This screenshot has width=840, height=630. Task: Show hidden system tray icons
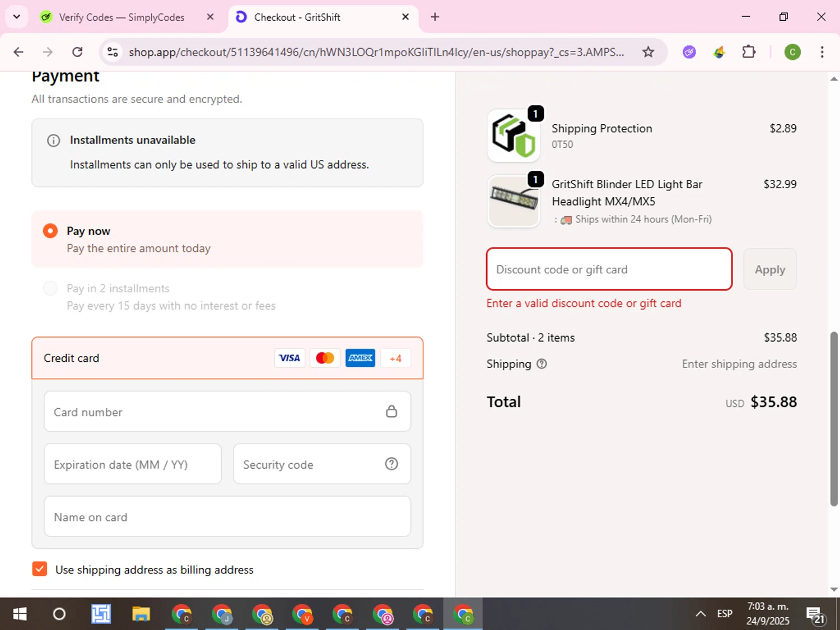click(x=701, y=614)
